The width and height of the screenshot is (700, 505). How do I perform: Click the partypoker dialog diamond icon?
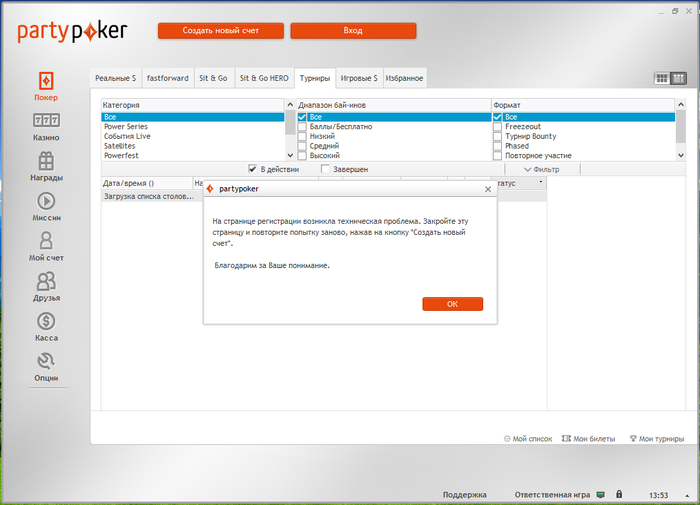(210, 189)
